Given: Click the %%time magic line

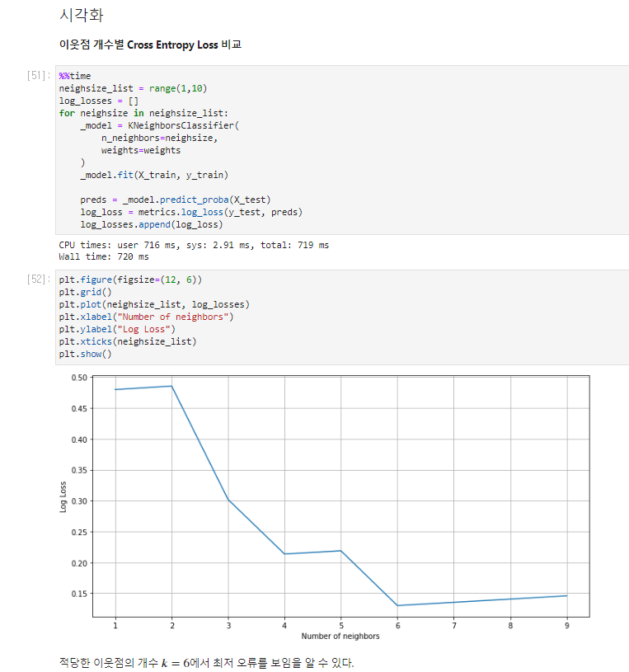Looking at the screenshot, I should (x=75, y=76).
